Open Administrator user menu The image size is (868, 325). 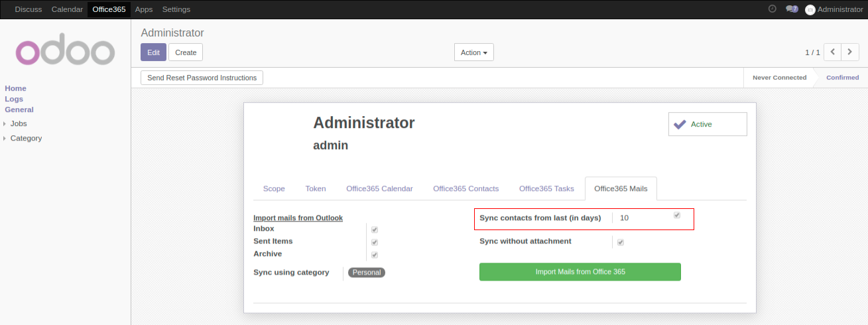pos(834,9)
